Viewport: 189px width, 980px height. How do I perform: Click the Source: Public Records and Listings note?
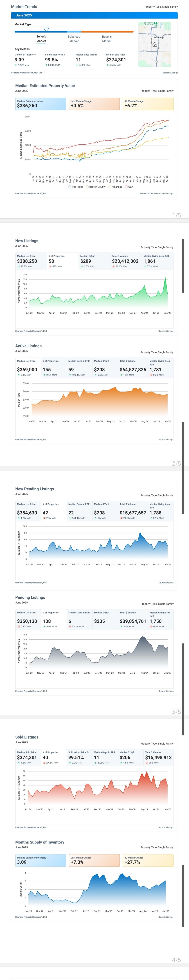click(x=157, y=193)
